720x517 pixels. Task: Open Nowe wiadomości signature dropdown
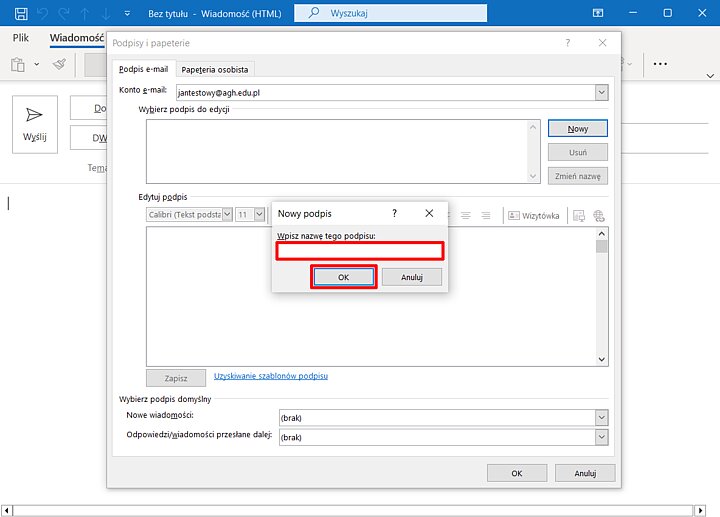click(x=602, y=418)
